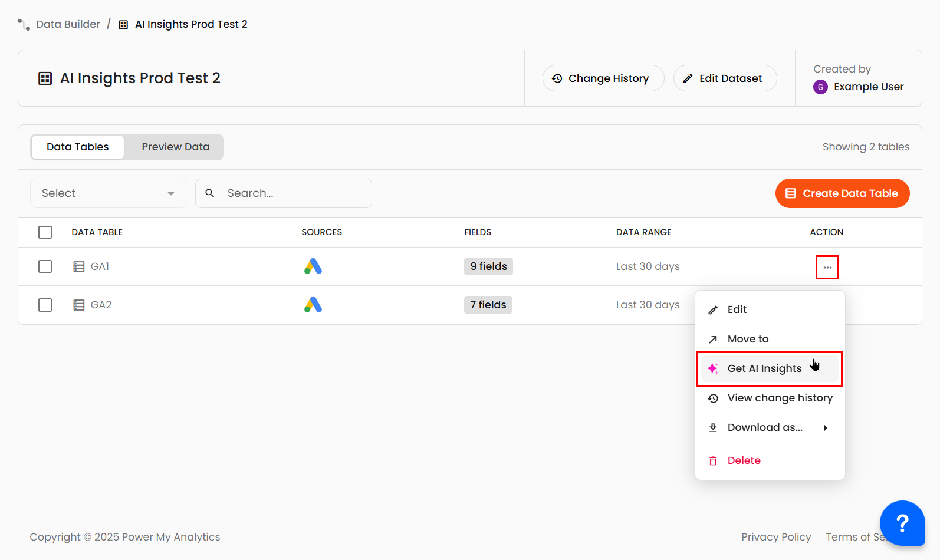Click the Google Ads source icon for GA2
This screenshot has width=940, height=560.
[x=313, y=305]
